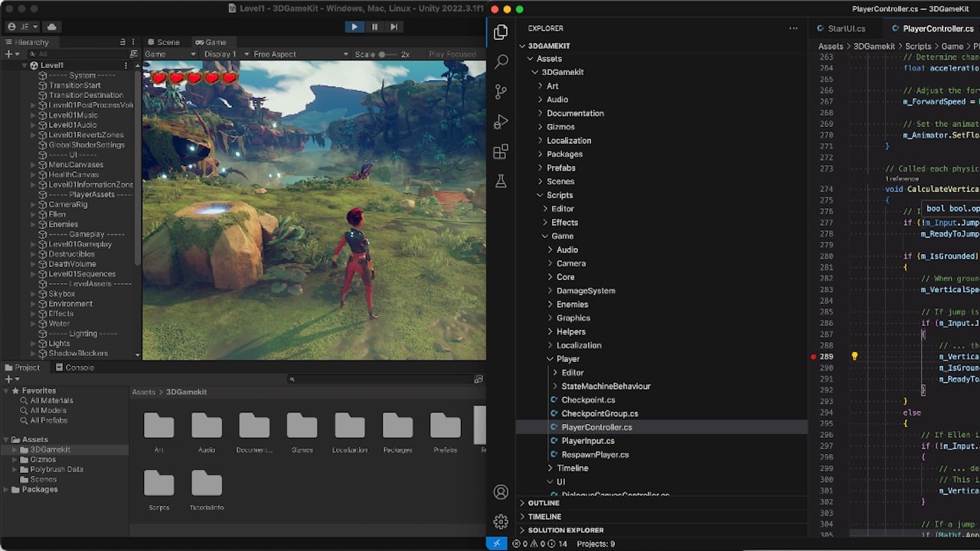Open the Testing view in the activity bar
980x551 pixels.
pos(501,181)
